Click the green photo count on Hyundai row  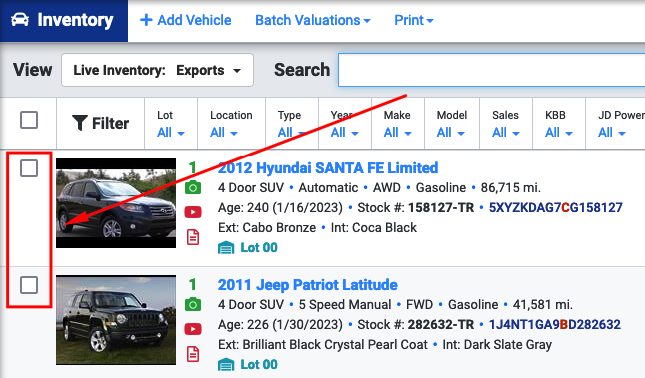point(192,167)
